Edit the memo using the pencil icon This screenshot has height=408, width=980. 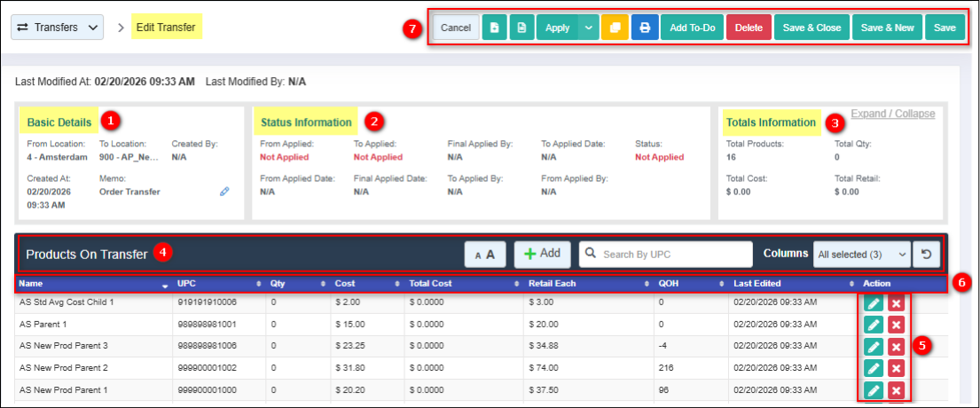225,191
